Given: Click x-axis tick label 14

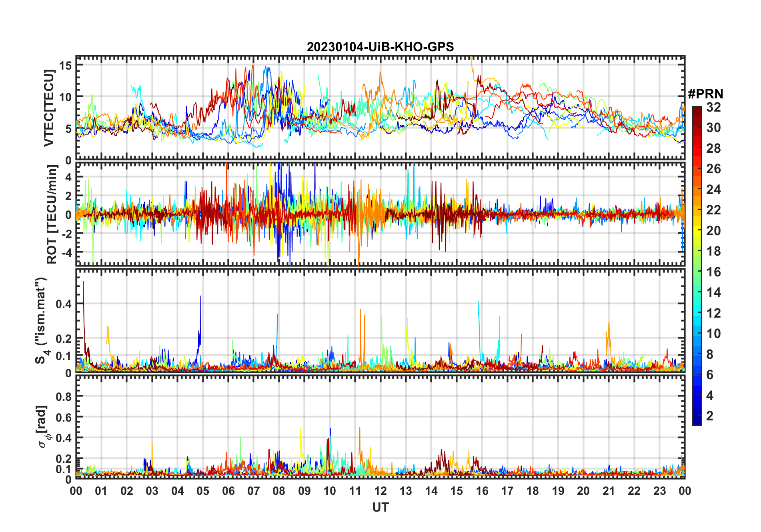Looking at the screenshot, I should click(x=431, y=491).
